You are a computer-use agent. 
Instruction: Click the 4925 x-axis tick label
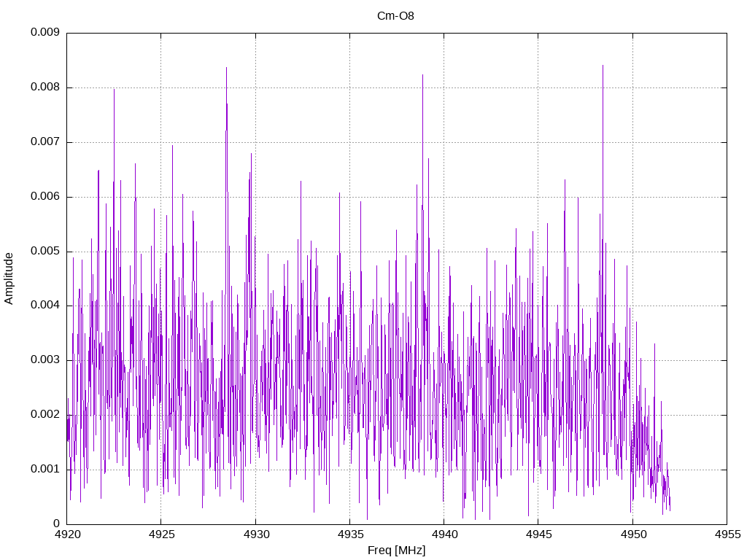coord(161,534)
